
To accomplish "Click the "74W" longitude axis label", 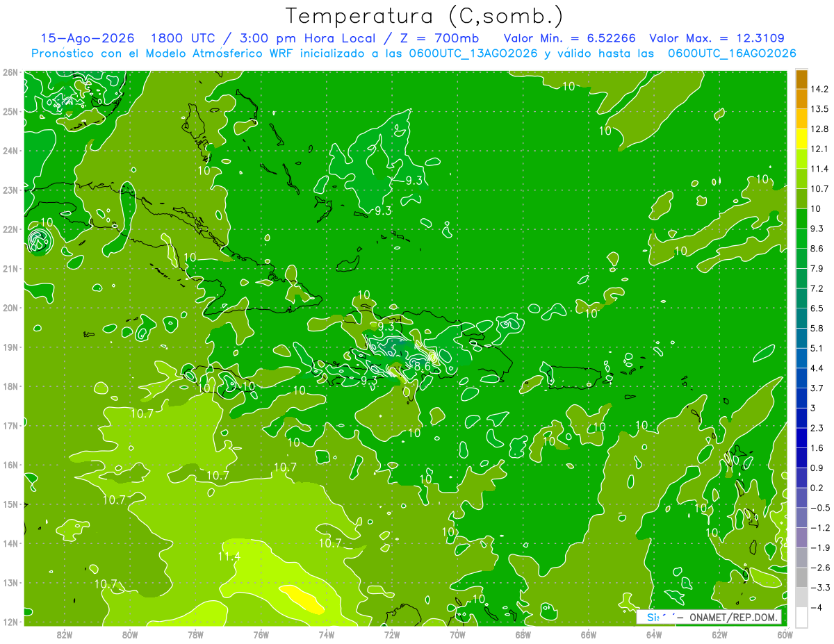I will 327,634.
